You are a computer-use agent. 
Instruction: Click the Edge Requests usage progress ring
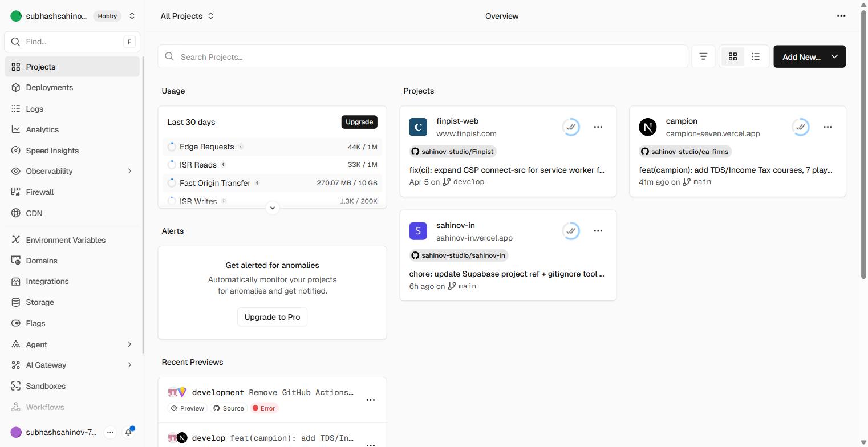[x=172, y=147]
